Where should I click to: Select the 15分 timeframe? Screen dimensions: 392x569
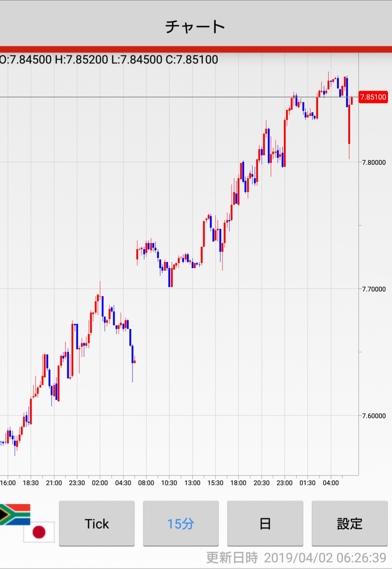pos(181,524)
